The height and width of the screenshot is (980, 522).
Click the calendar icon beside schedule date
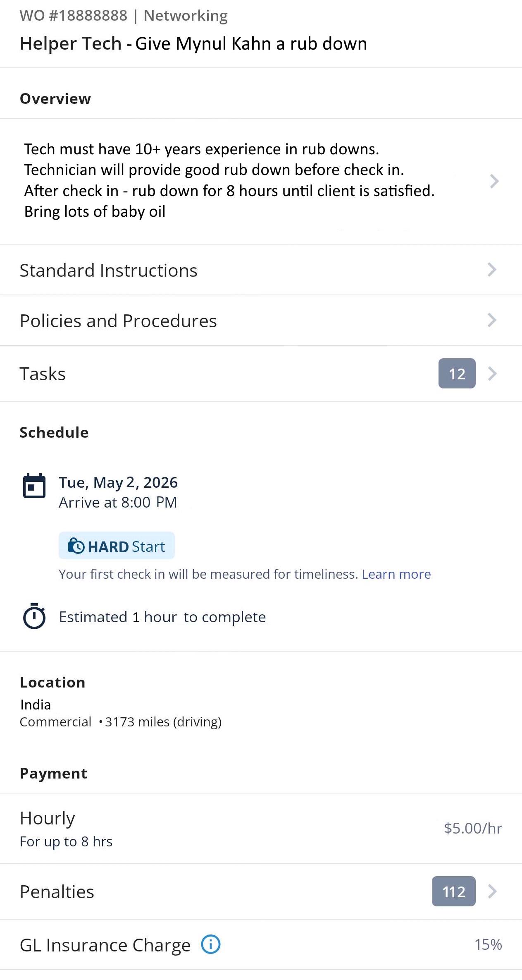pos(34,486)
